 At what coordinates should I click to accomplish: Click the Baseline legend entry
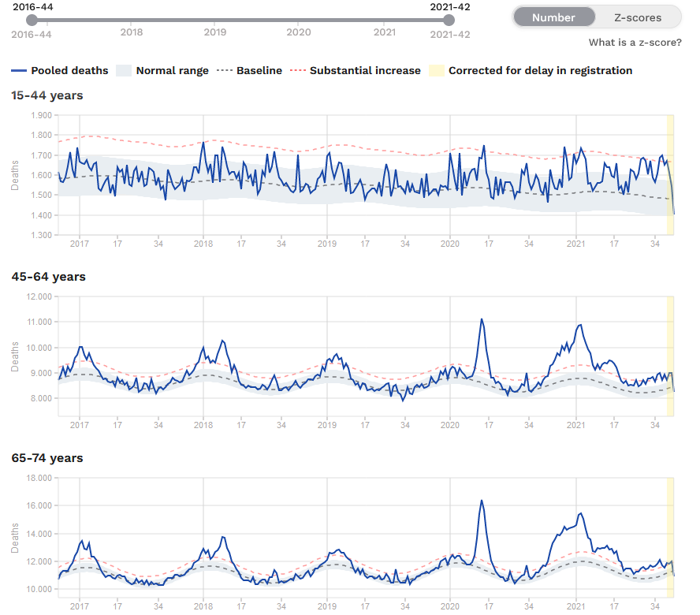tap(249, 70)
